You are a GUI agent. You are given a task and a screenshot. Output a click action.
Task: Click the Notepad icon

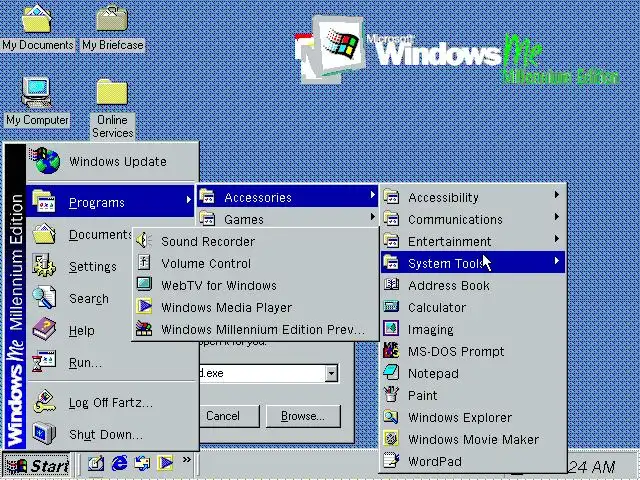391,373
